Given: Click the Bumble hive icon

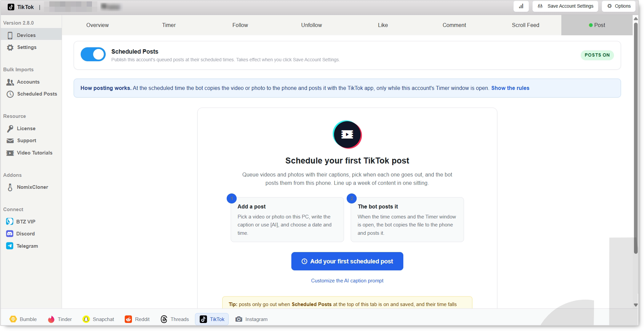Looking at the screenshot, I should (x=13, y=319).
